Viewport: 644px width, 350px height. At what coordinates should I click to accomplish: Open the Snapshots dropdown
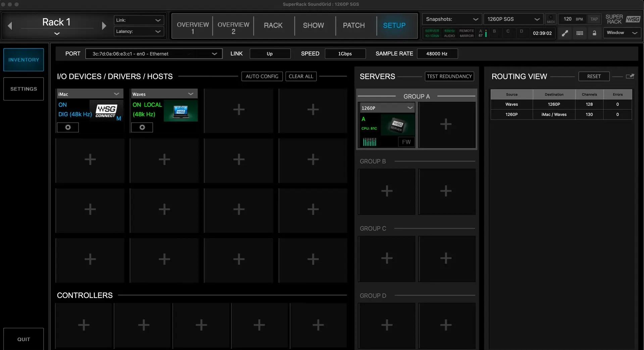452,19
